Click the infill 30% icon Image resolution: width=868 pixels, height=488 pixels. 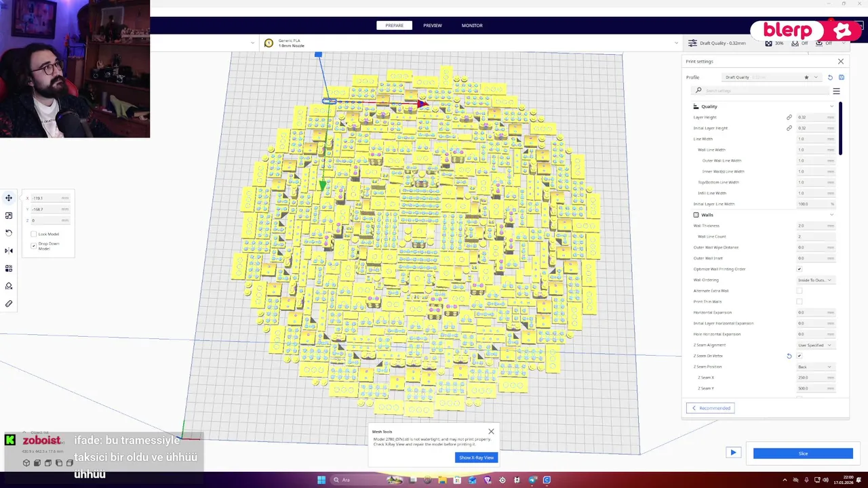(768, 43)
